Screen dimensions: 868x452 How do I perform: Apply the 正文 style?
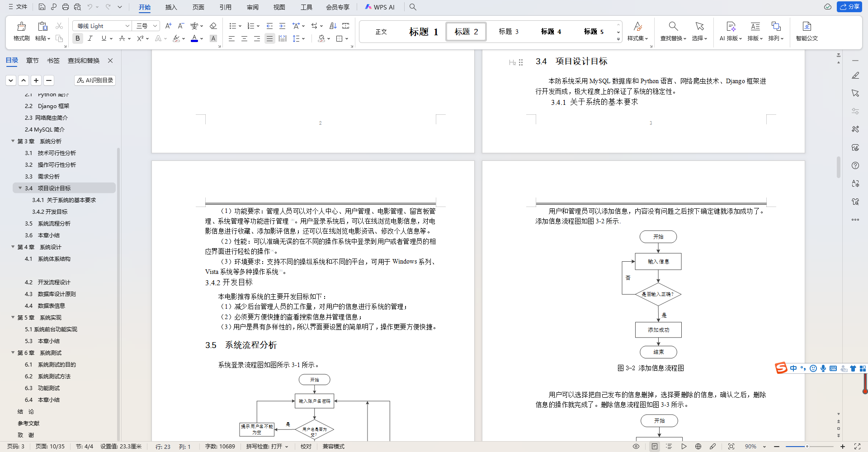(381, 32)
